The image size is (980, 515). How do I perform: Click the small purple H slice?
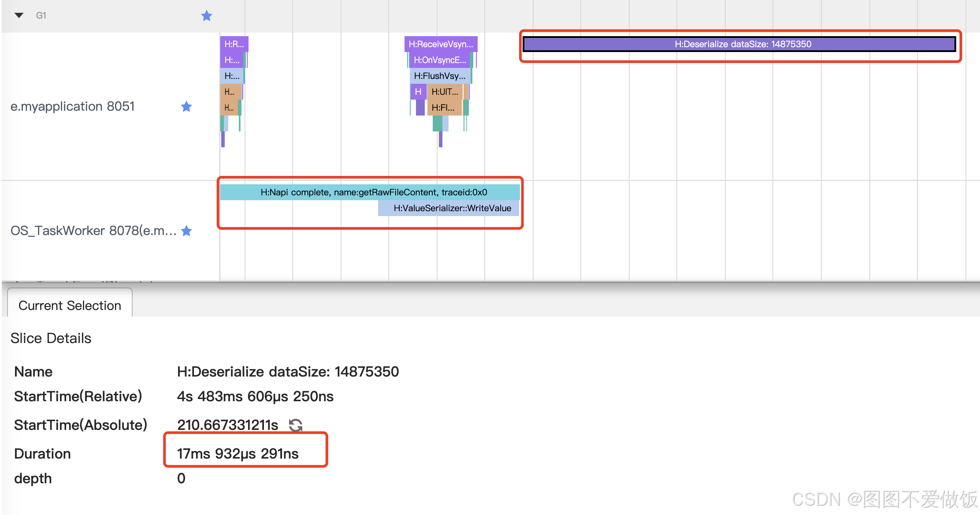418,92
